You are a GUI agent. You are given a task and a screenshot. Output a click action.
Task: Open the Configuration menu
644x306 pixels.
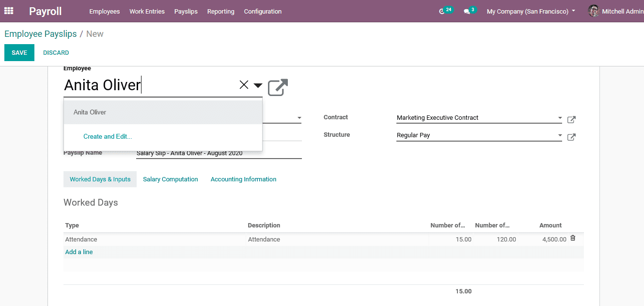click(263, 11)
